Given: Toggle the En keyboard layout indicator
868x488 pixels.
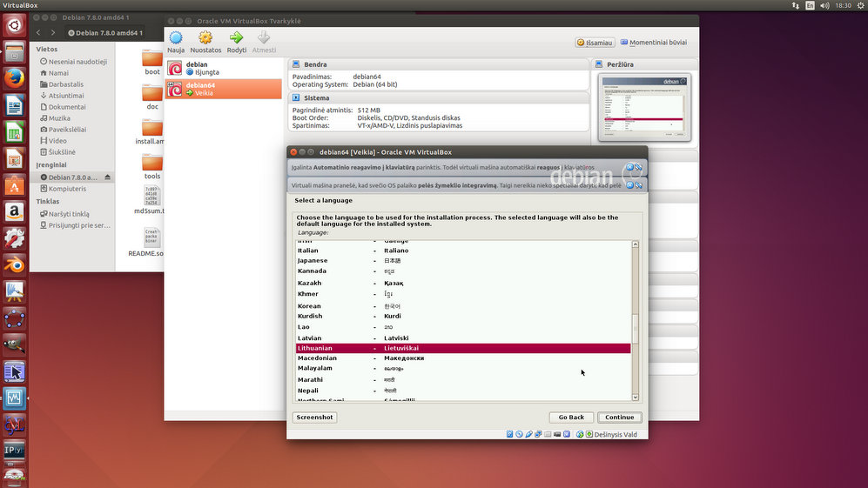Looking at the screenshot, I should click(811, 5).
